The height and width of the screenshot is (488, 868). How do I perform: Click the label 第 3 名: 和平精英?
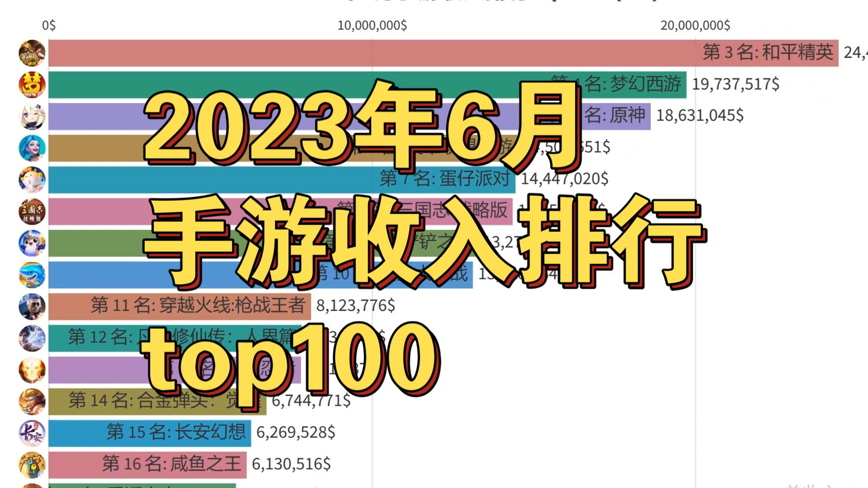(x=768, y=52)
